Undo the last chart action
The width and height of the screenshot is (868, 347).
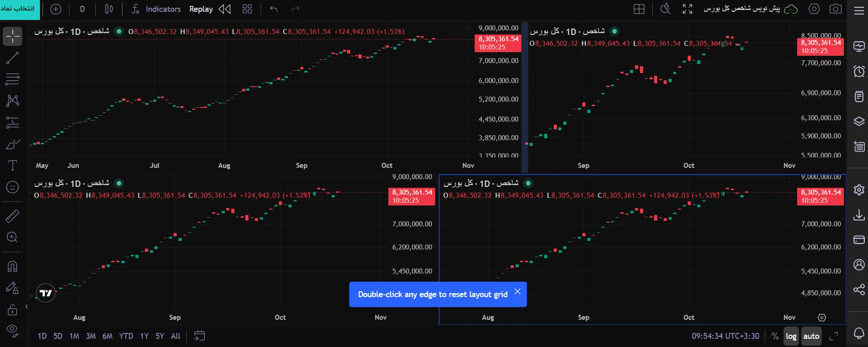pyautogui.click(x=273, y=9)
